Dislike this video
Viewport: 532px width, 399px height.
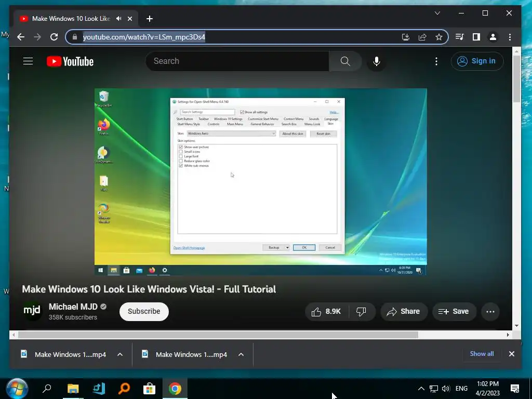[362, 312]
